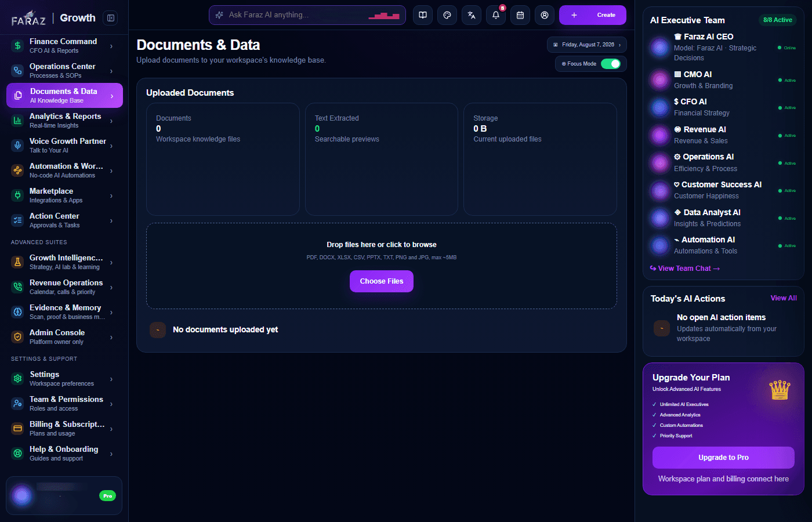Open the language translate icon
The width and height of the screenshot is (812, 522).
click(x=472, y=15)
